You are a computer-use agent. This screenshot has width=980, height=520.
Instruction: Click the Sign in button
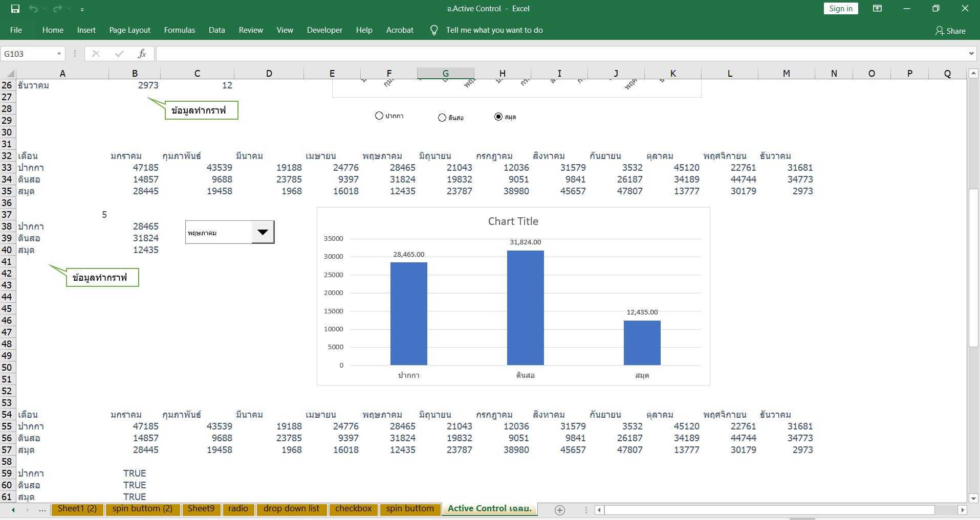841,9
